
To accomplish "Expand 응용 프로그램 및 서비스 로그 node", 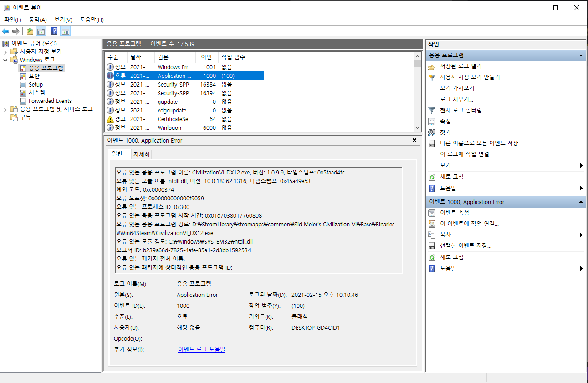I will [x=5, y=109].
